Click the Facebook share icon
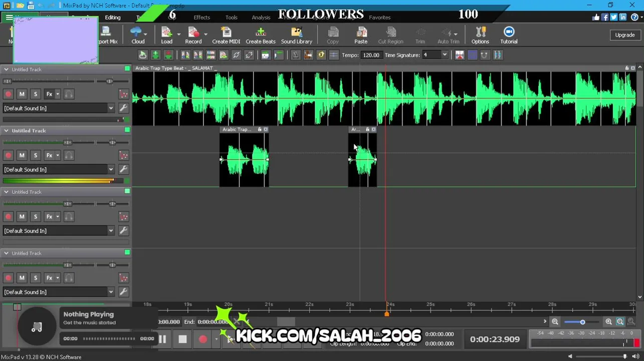The image size is (644, 361). pos(605,18)
